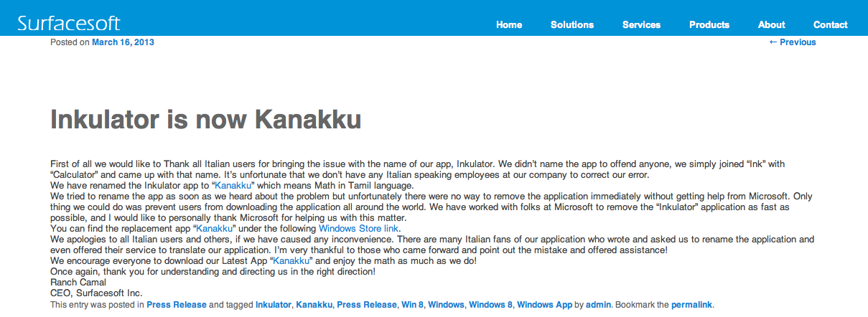Click the Win 8 tag

pos(412,305)
